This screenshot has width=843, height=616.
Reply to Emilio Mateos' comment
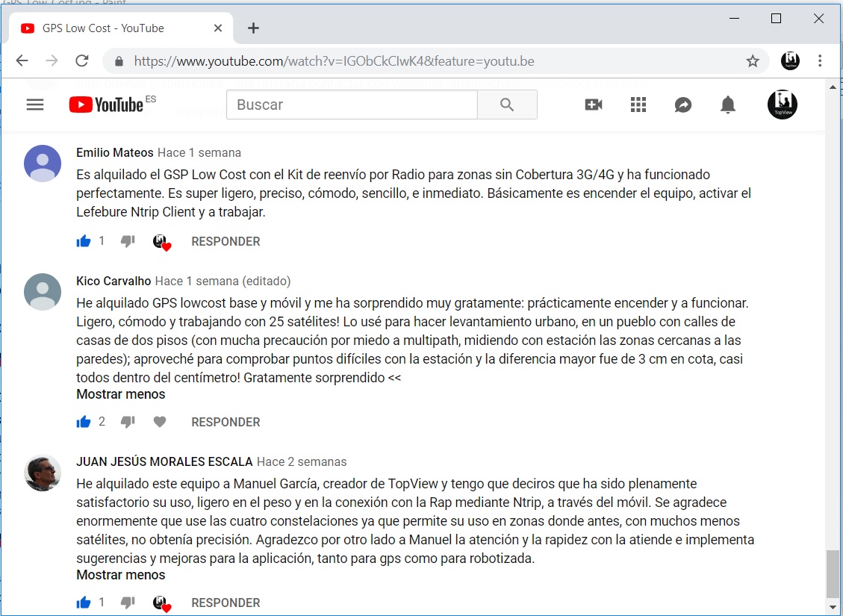[225, 241]
